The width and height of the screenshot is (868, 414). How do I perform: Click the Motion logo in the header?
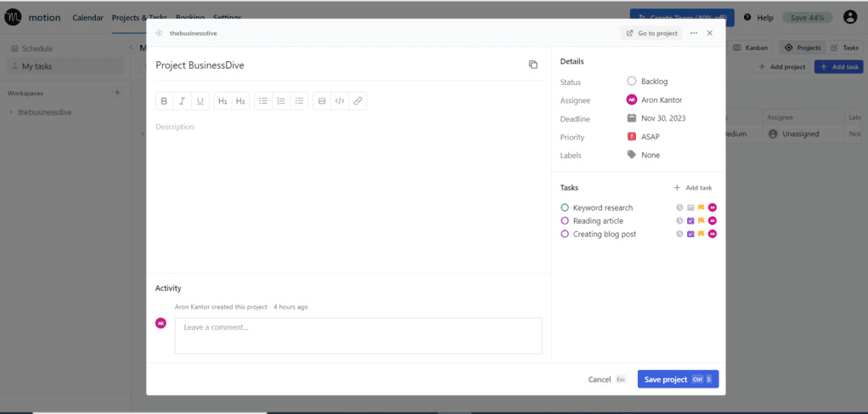[x=13, y=18]
